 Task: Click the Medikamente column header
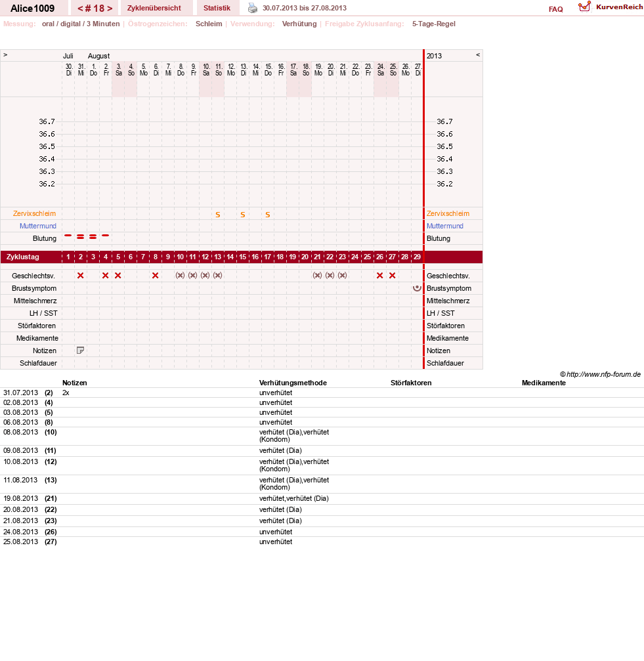[544, 383]
